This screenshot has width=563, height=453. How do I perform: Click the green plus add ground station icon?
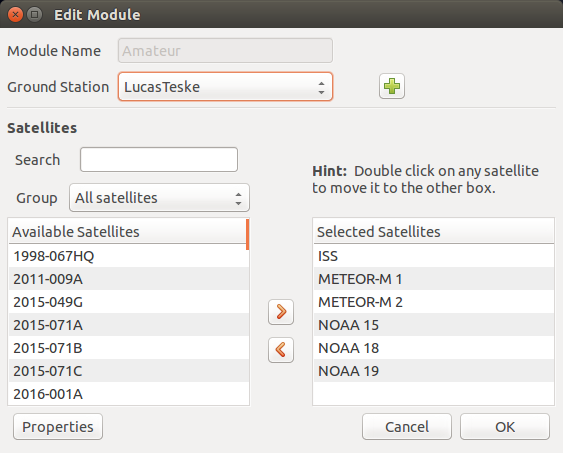(x=392, y=86)
